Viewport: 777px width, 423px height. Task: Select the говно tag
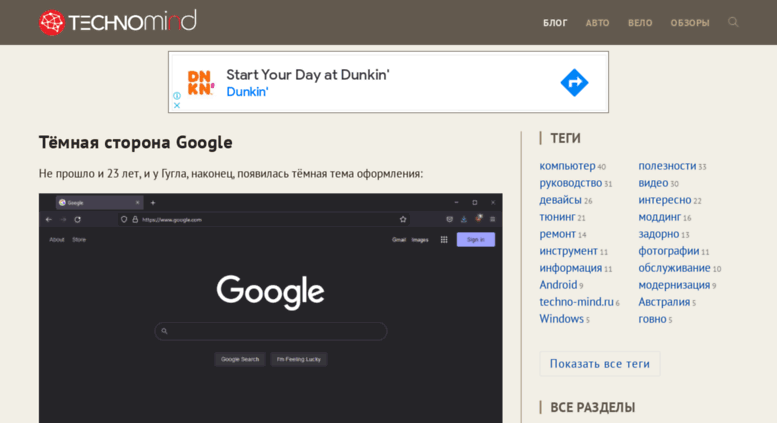pos(652,318)
